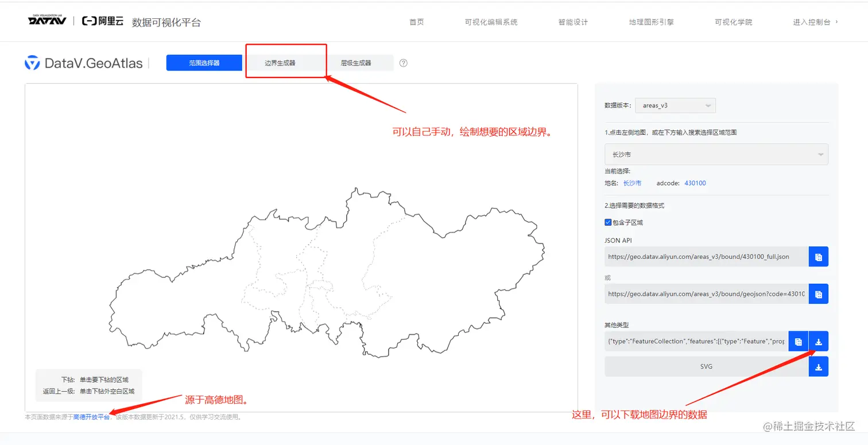Image resolution: width=868 pixels, height=445 pixels.
Task: Expand the 长沙市 region search dropdown
Action: [716, 154]
